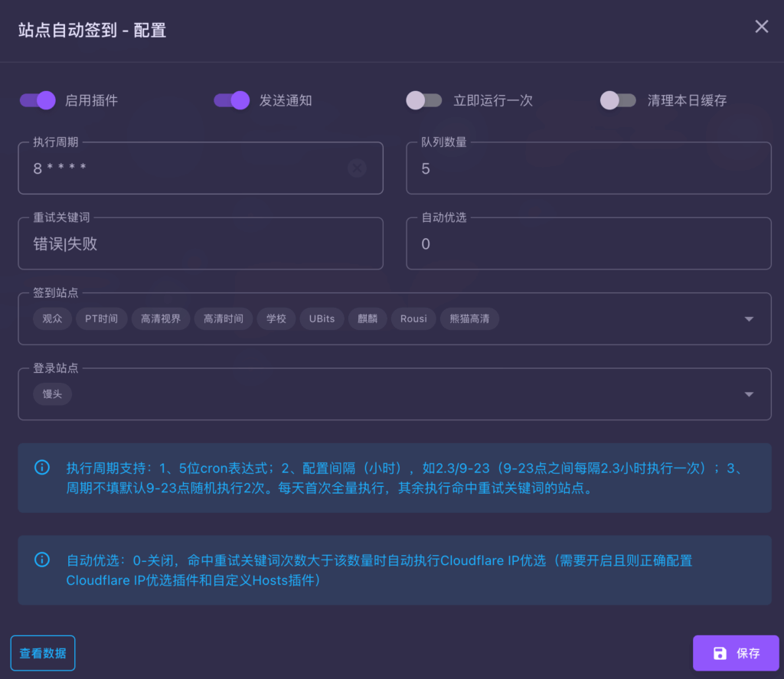Select the 观众 site chip

pos(52,318)
